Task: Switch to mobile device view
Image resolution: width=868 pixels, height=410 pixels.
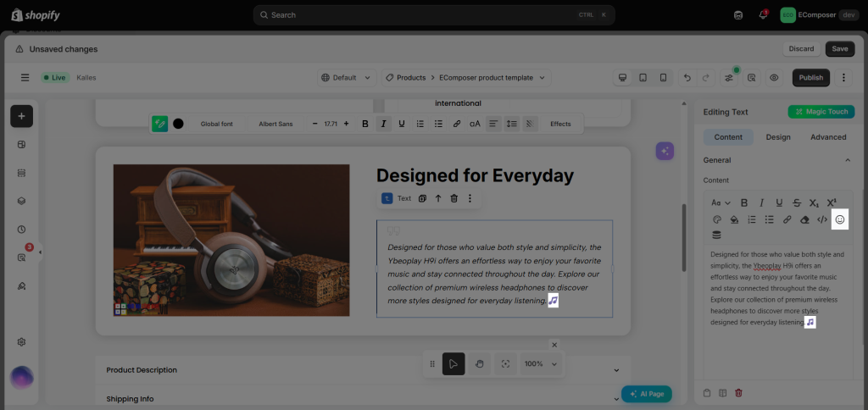Action: (x=663, y=77)
